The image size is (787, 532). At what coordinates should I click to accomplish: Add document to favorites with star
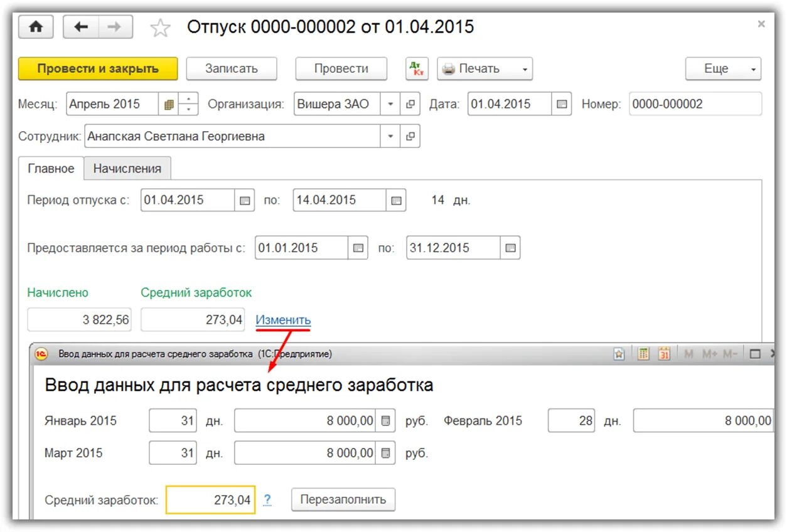click(x=161, y=28)
